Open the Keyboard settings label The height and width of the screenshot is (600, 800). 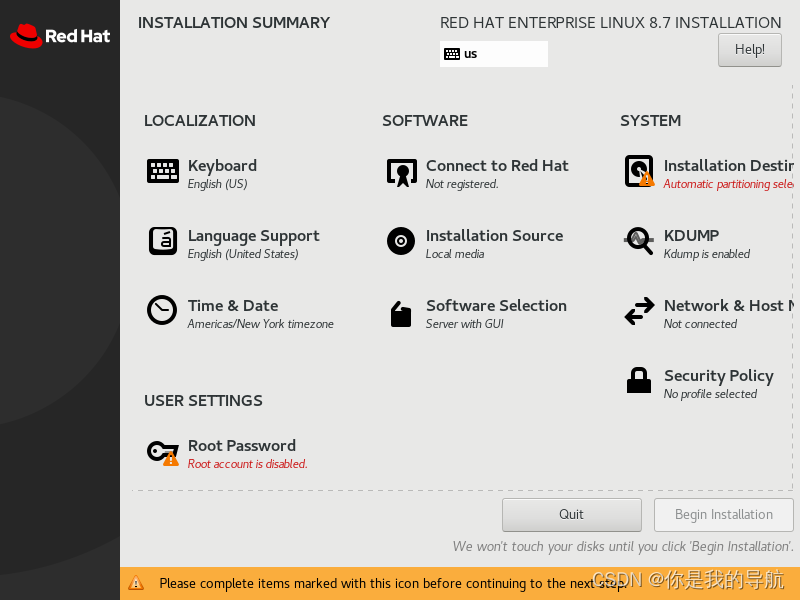(222, 166)
